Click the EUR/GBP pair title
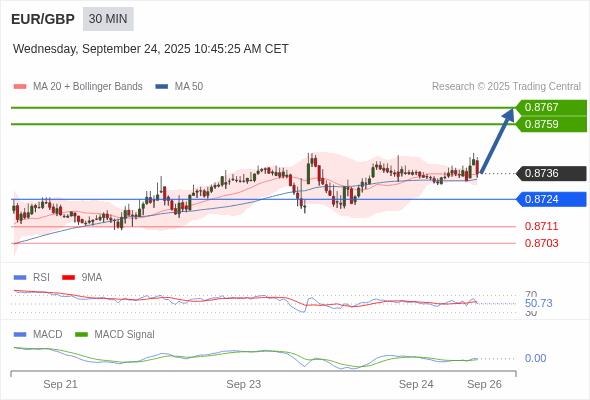 click(43, 19)
